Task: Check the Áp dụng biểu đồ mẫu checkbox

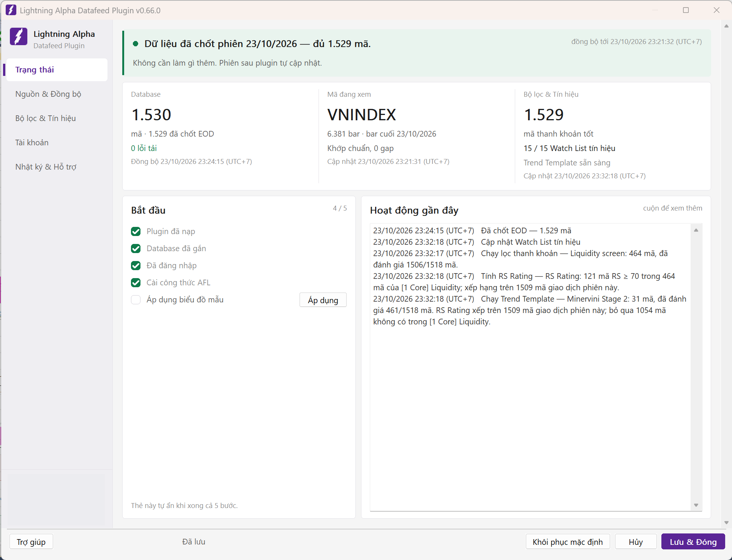Action: point(136,300)
